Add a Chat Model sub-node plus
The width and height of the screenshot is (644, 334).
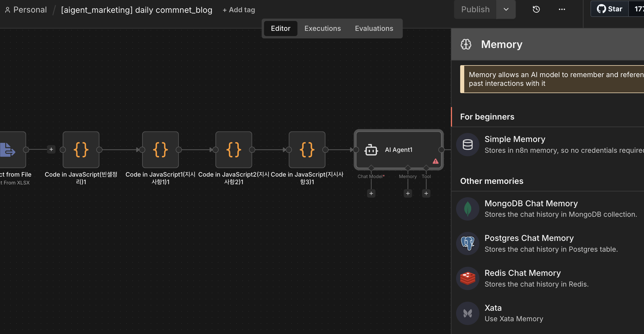(371, 193)
